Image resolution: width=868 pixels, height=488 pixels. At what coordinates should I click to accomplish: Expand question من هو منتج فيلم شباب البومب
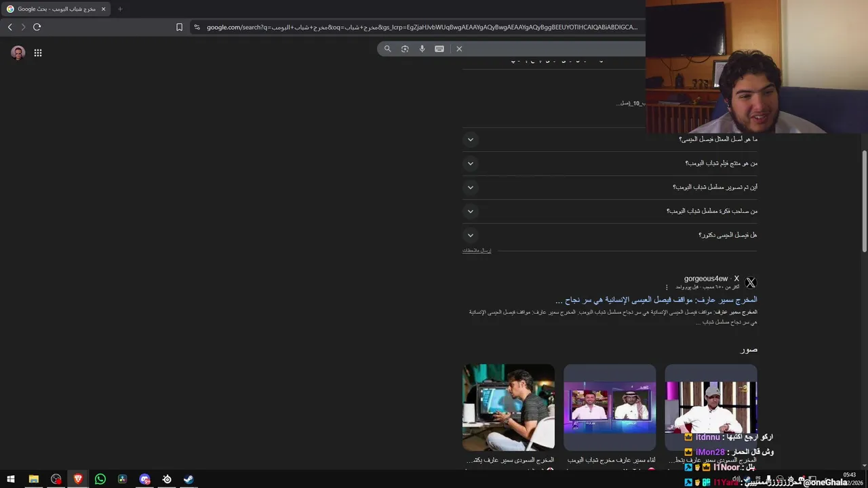coord(610,163)
